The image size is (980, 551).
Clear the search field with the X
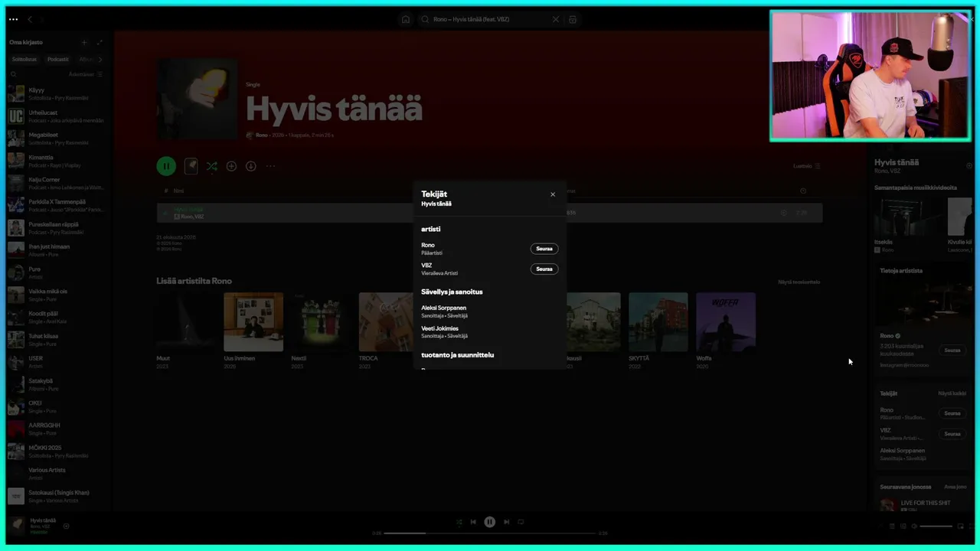coord(556,19)
